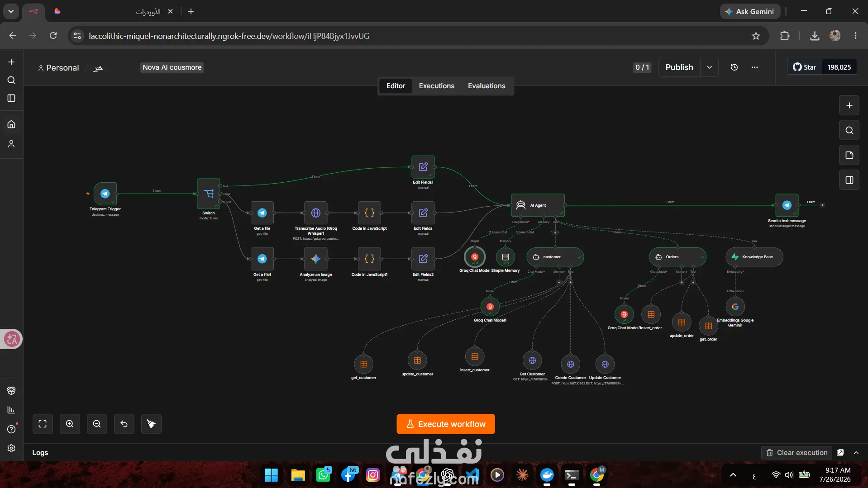Add a node with the plus button

[849, 105]
